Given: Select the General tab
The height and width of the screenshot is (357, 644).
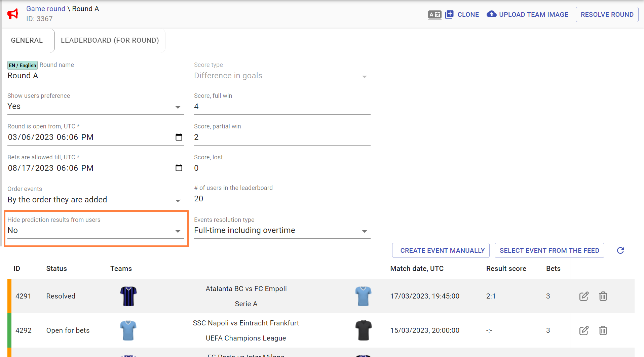Looking at the screenshot, I should (x=27, y=40).
